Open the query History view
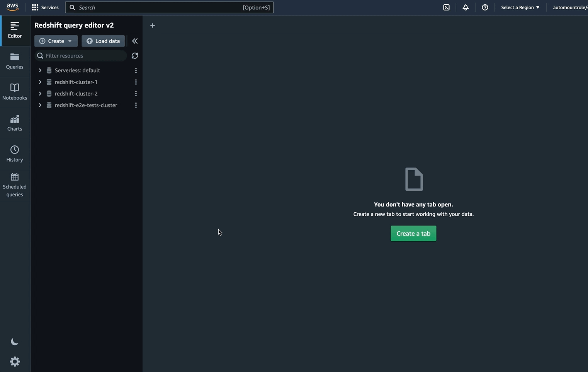Image resolution: width=588 pixels, height=372 pixels. click(15, 154)
